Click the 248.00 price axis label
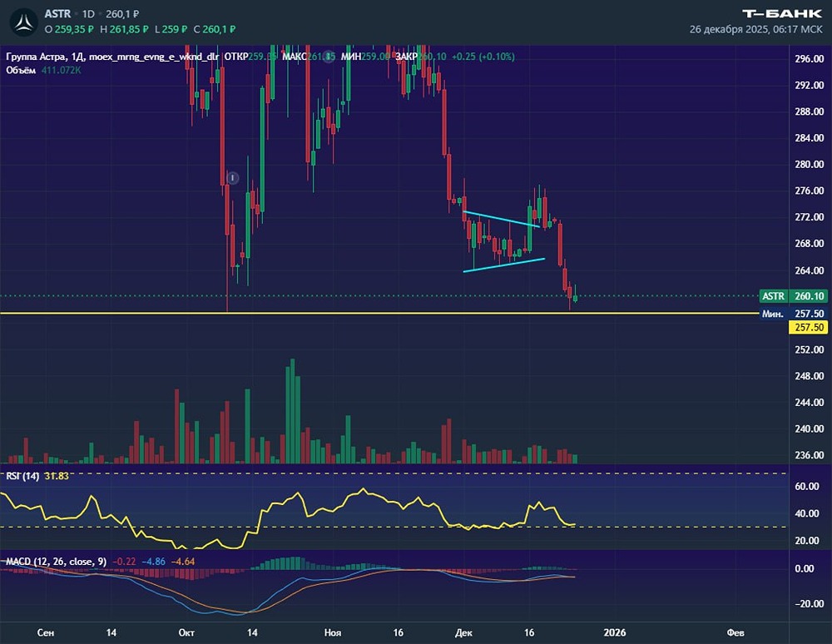 [x=809, y=376]
